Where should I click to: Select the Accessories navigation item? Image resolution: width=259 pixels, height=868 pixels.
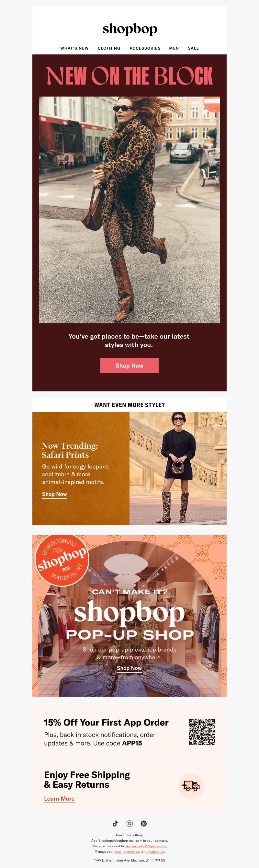145,48
